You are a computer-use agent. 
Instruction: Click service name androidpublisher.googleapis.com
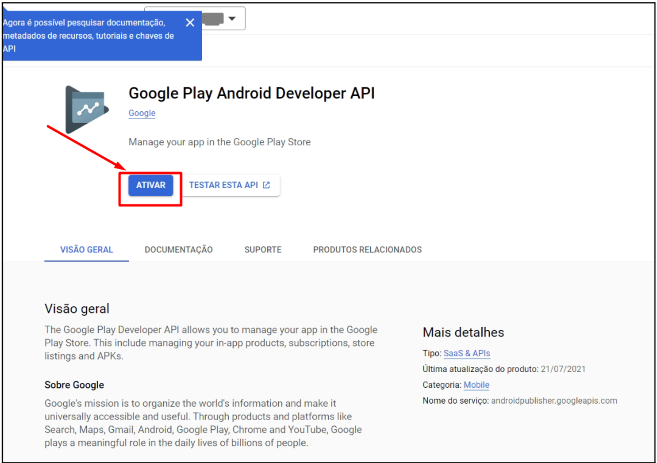click(x=554, y=401)
